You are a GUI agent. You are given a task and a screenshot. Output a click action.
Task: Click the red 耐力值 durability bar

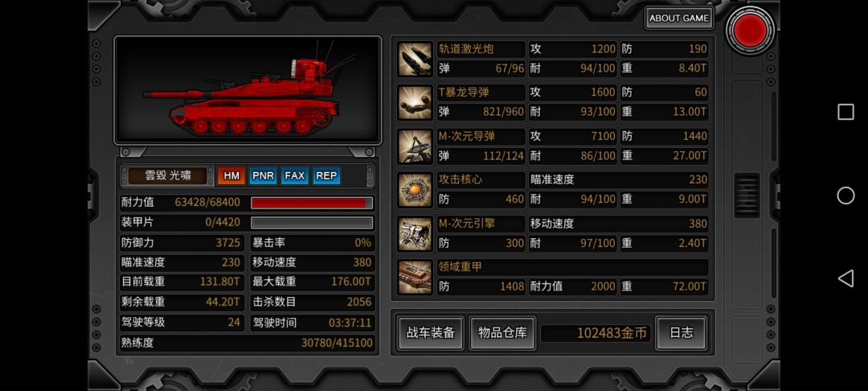click(x=312, y=203)
